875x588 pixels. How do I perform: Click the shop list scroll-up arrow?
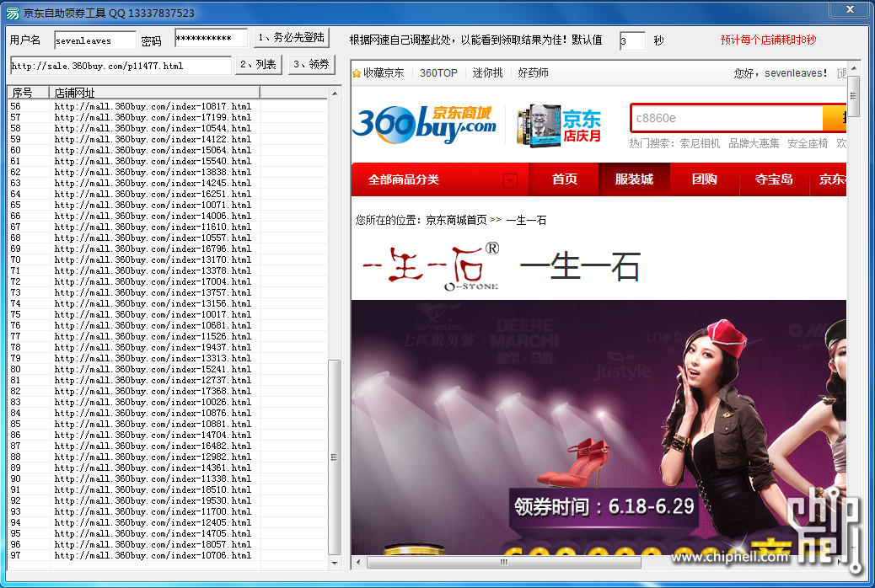click(335, 94)
